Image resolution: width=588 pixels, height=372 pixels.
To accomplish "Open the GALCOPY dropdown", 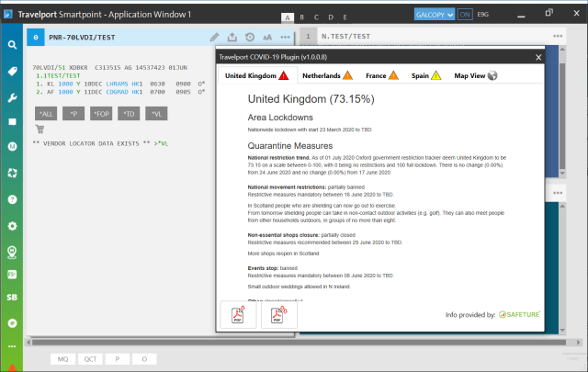I will (x=435, y=15).
